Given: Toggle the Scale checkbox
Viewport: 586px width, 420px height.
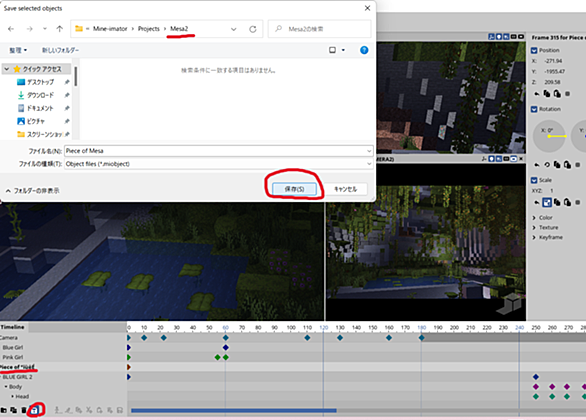Looking at the screenshot, I should pos(534,180).
